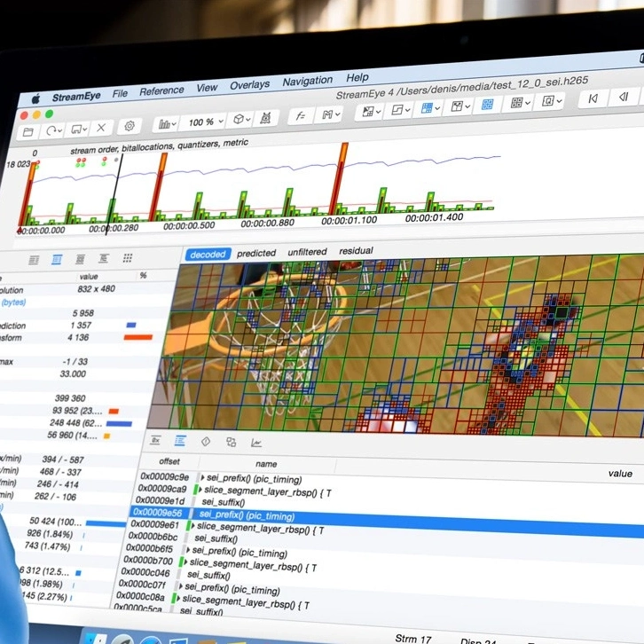Switch to the residual picture tab

pyautogui.click(x=356, y=250)
